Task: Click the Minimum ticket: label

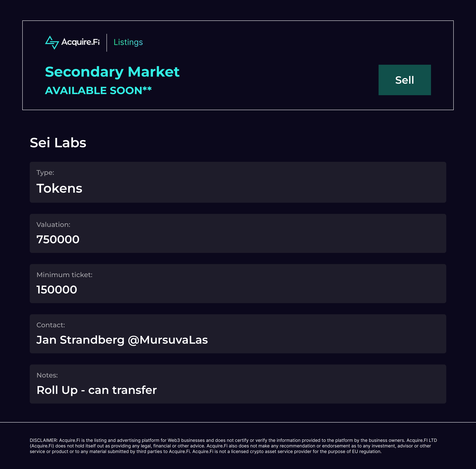Action: [x=64, y=275]
